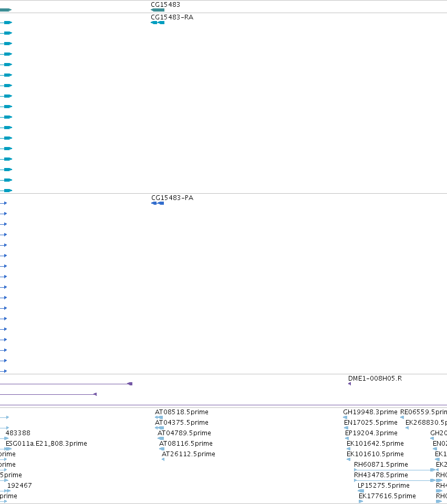Open the CG15483-PA protein label

[172, 198]
